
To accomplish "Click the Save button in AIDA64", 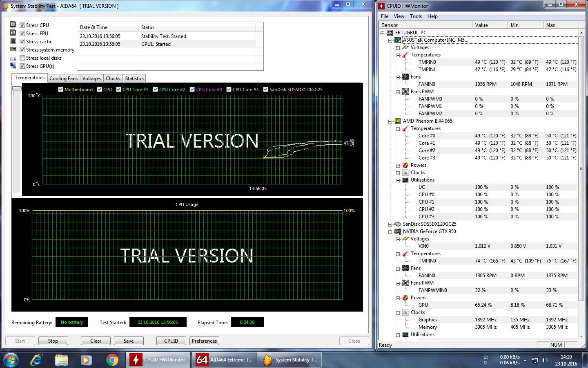I will 129,341.
